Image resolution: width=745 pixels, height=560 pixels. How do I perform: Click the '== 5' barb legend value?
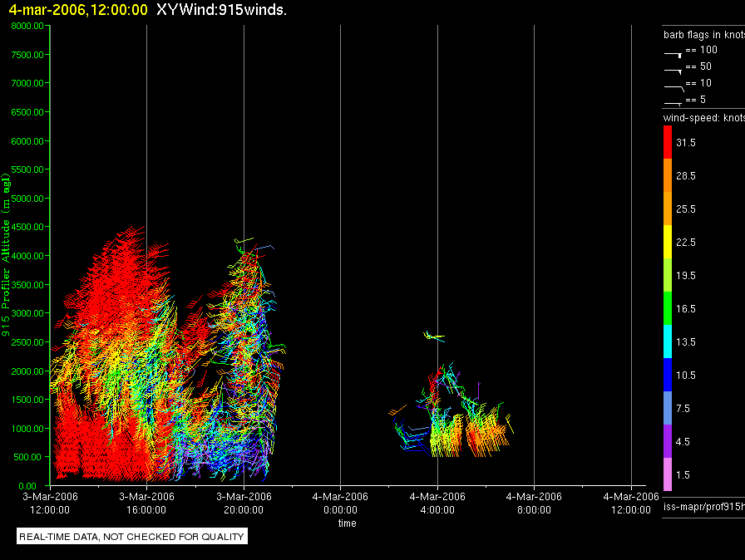[696, 100]
